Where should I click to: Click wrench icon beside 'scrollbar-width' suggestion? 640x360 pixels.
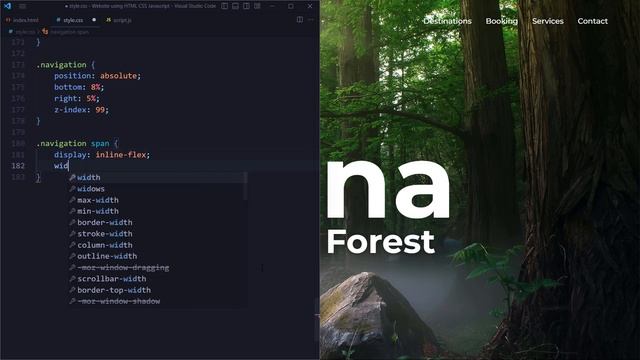[72, 278]
